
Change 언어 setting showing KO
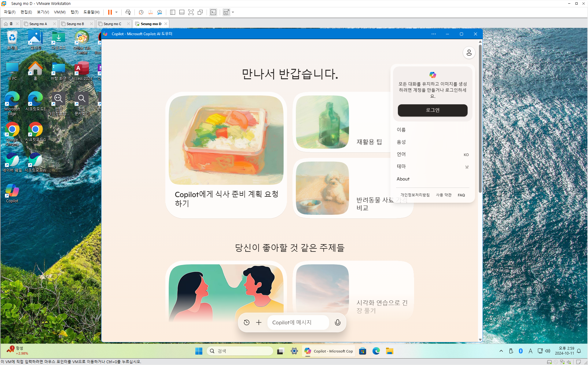pos(432,154)
